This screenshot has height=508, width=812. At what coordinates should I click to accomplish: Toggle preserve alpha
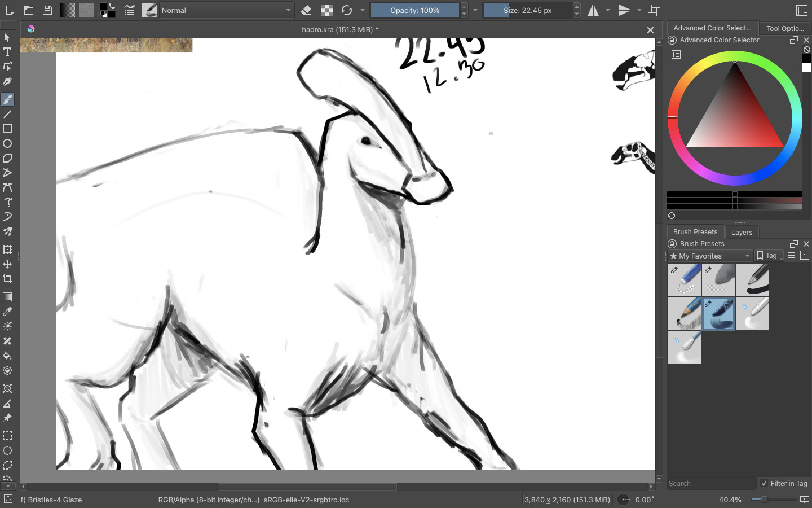point(326,10)
